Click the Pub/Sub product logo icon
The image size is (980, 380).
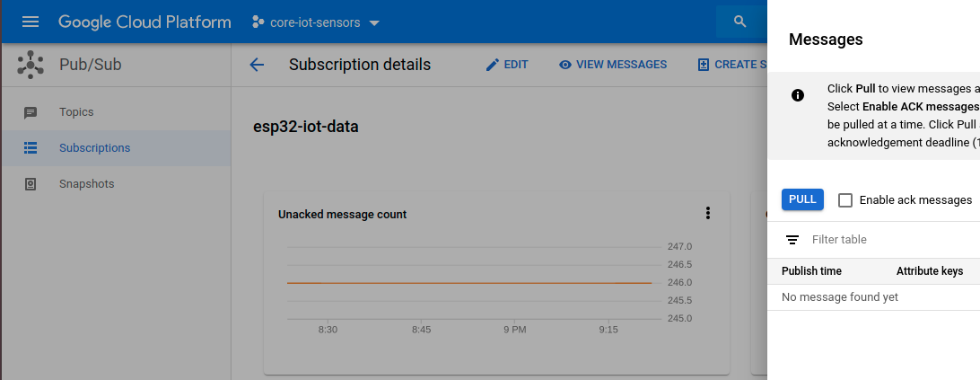coord(31,65)
